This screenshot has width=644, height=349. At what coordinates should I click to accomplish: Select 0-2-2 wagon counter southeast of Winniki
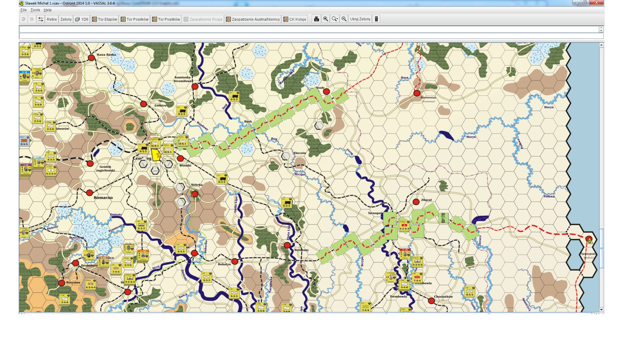(221, 179)
